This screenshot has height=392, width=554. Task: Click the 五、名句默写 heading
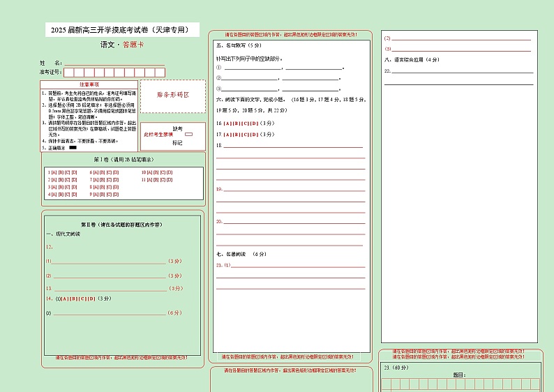(x=239, y=45)
